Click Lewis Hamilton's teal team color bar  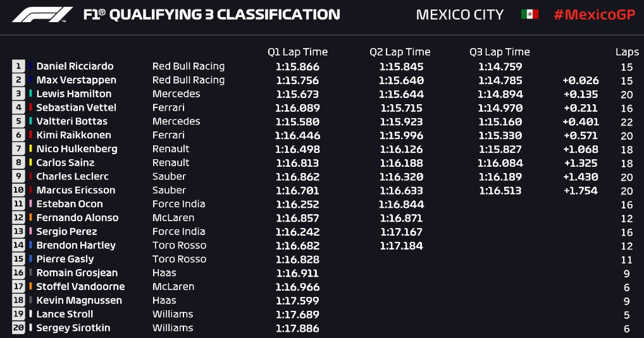30,94
